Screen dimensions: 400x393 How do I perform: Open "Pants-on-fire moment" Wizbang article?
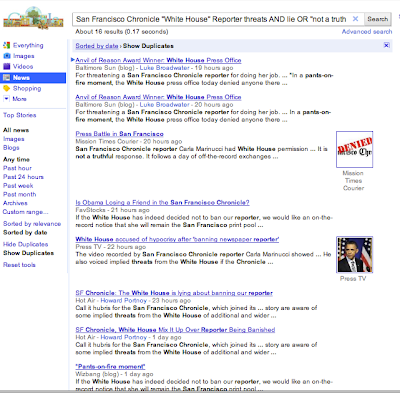(x=110, y=367)
